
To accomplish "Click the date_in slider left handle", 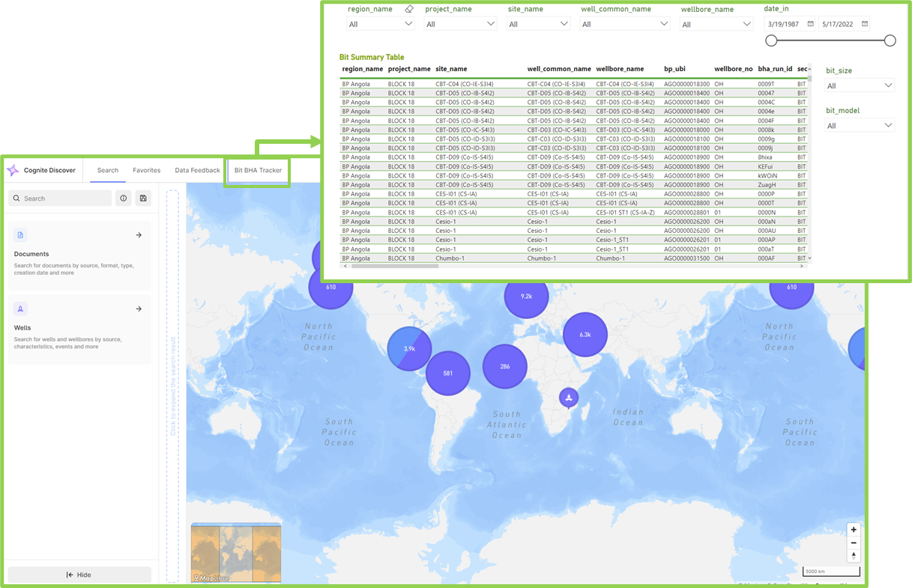I will coord(770,40).
